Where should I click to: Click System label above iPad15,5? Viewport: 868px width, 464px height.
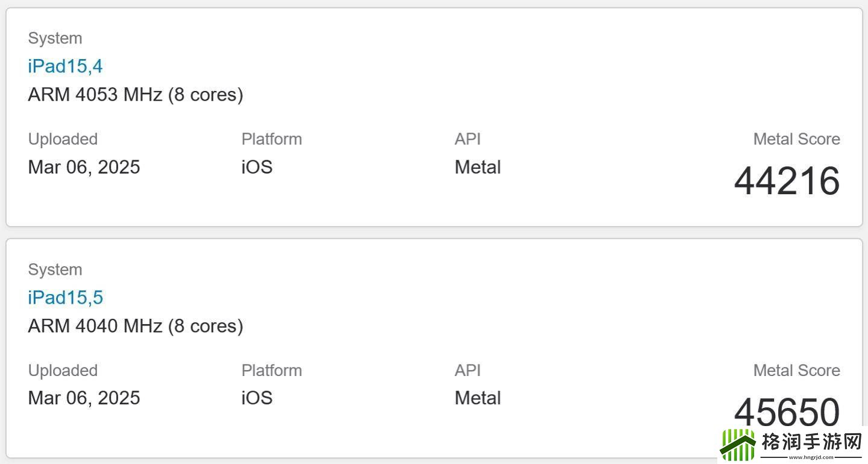click(55, 269)
